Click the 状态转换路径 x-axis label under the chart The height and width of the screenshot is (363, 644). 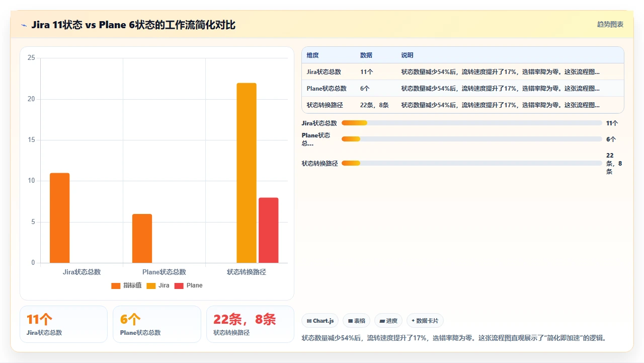click(x=247, y=272)
